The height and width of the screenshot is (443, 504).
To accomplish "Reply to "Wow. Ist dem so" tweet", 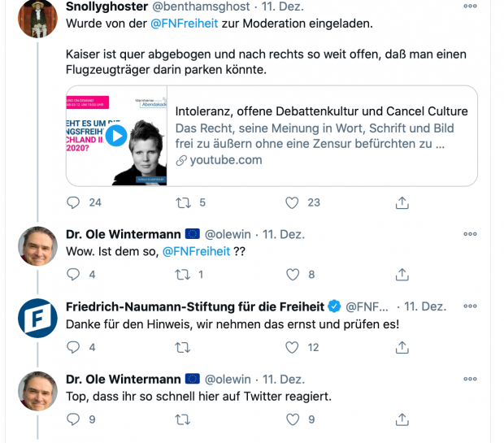I will [74, 275].
